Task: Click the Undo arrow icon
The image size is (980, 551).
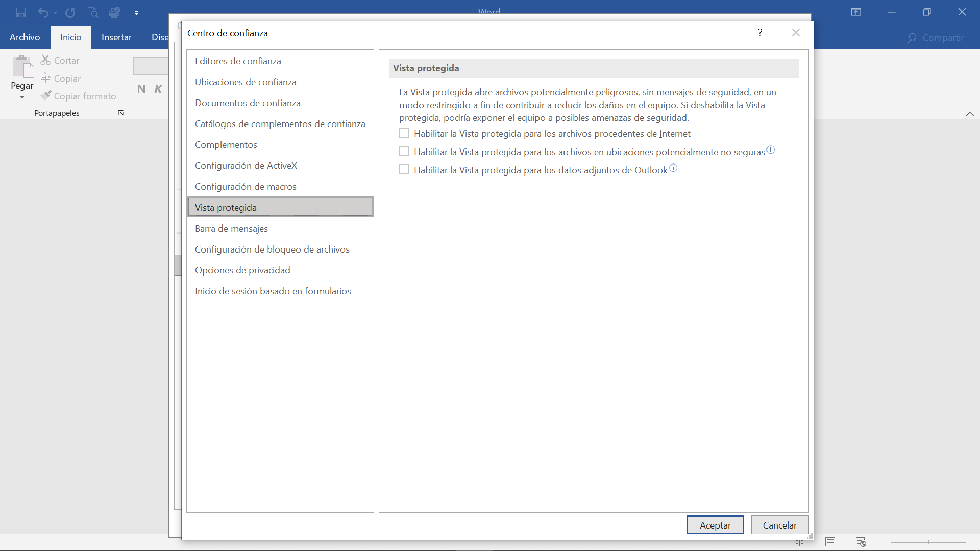Action: [43, 12]
